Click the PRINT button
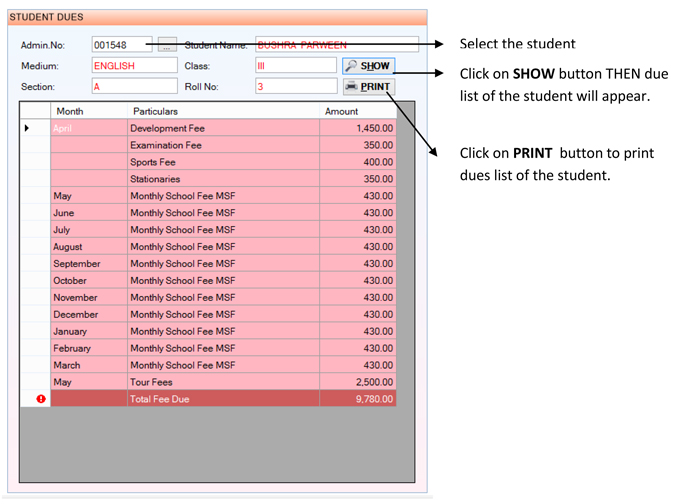The height and width of the screenshot is (504, 682). pos(368,87)
